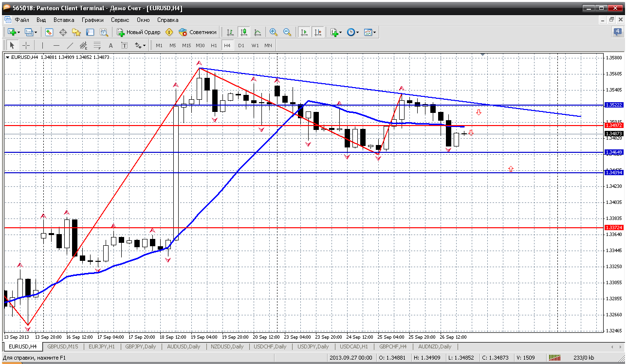This screenshot has width=627, height=364.
Task: Switch chart to candlesticks mode
Action: pos(244,32)
